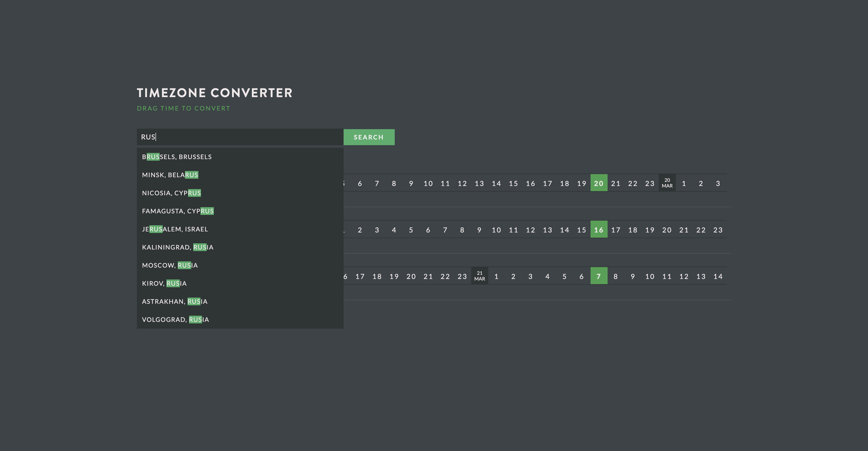
Task: Pick MOSCOW, RUSIA suggestion
Action: coord(169,265)
